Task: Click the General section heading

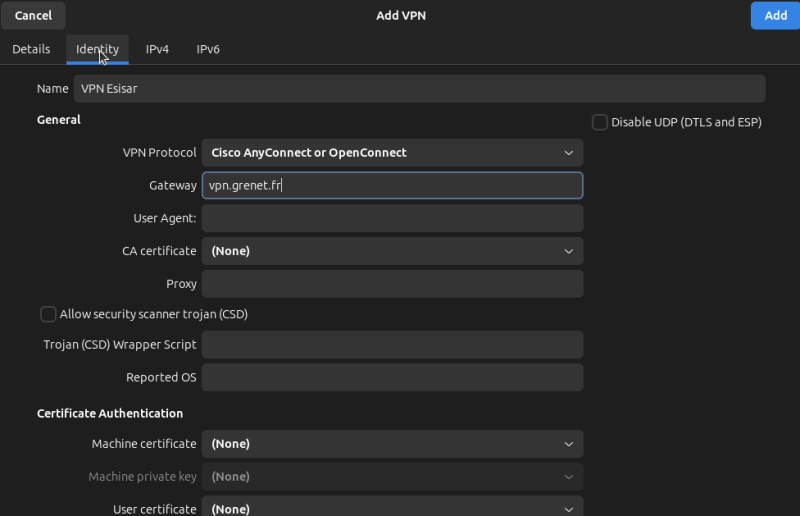Action: coord(59,120)
